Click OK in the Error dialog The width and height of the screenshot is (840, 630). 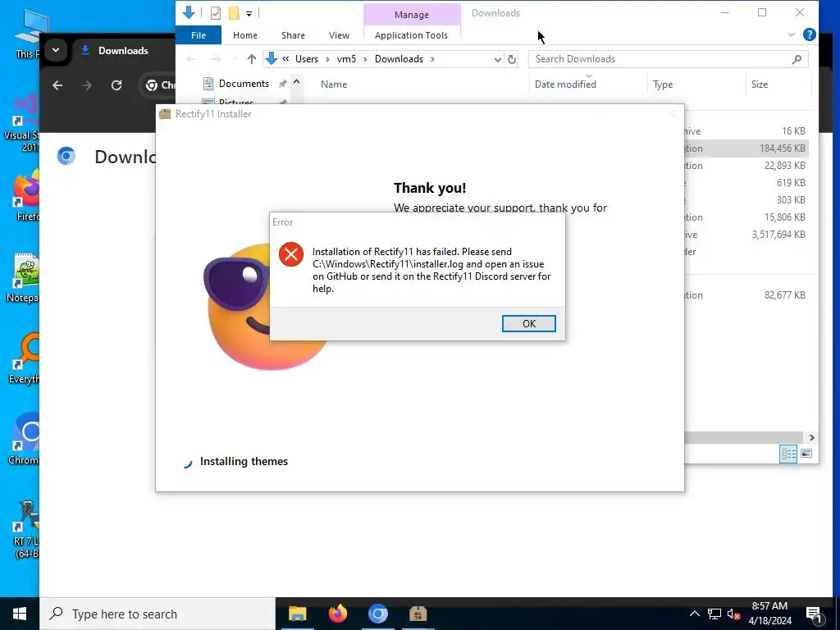click(528, 323)
